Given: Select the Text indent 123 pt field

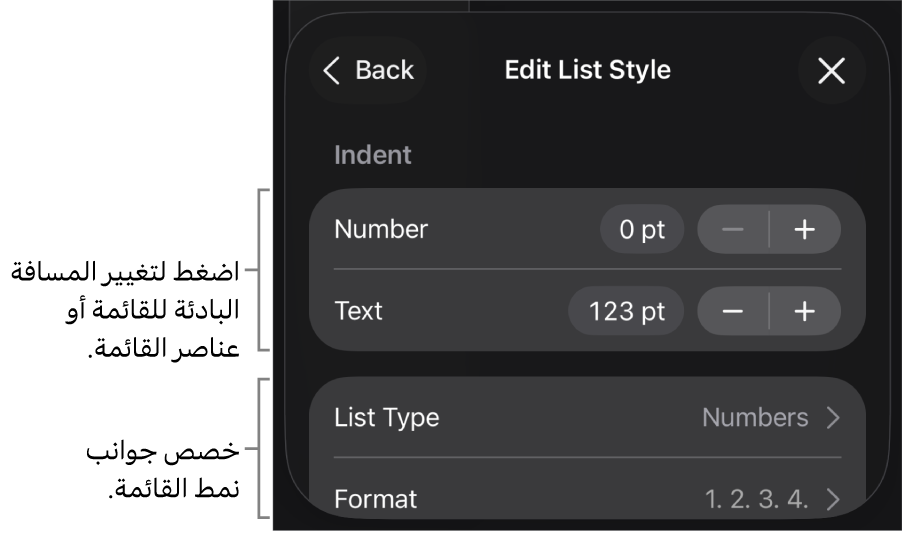Looking at the screenshot, I should pyautogui.click(x=626, y=311).
